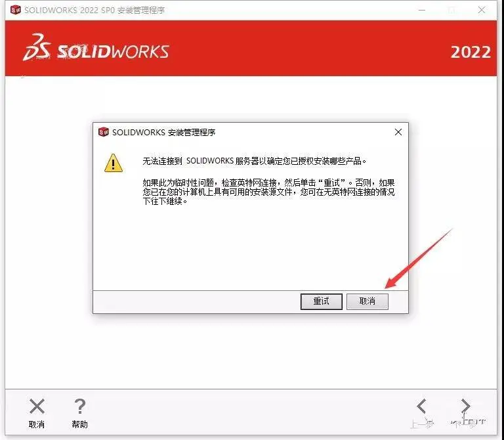Close the SOLIDWORKS 安装管理程序 dialog with X

[398, 132]
